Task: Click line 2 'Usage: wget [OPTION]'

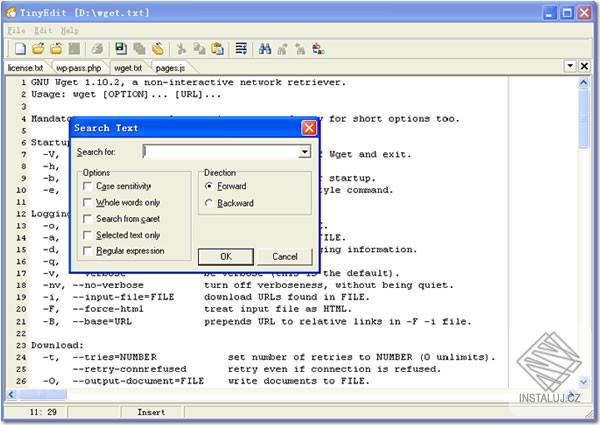Action: [90, 94]
